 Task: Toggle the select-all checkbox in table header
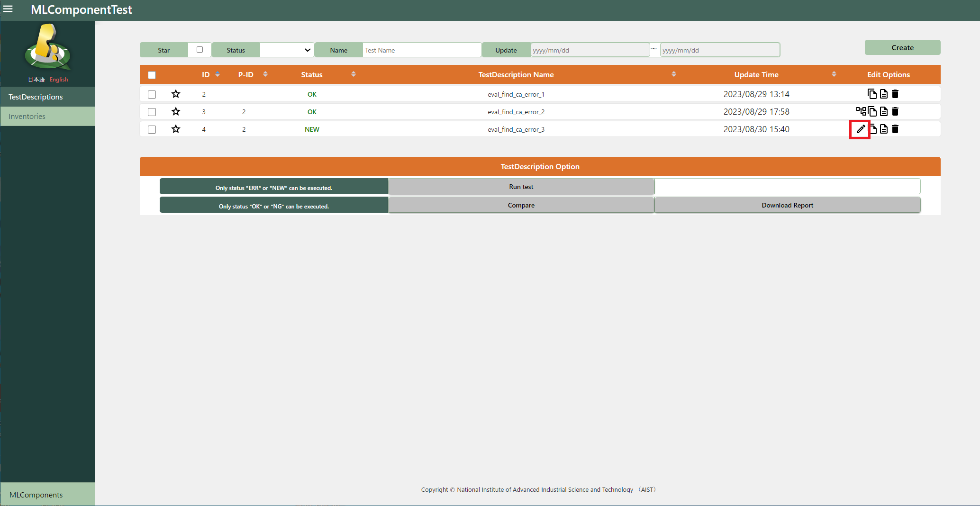click(152, 75)
